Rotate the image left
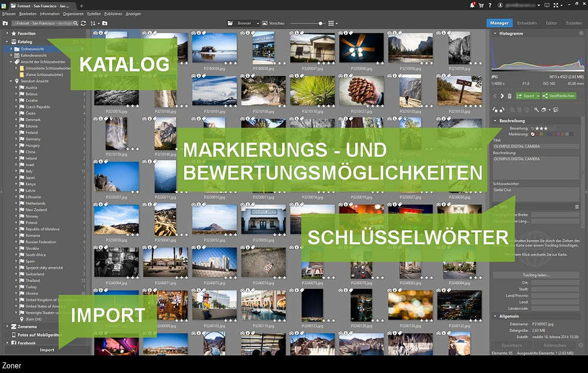 coord(495,109)
